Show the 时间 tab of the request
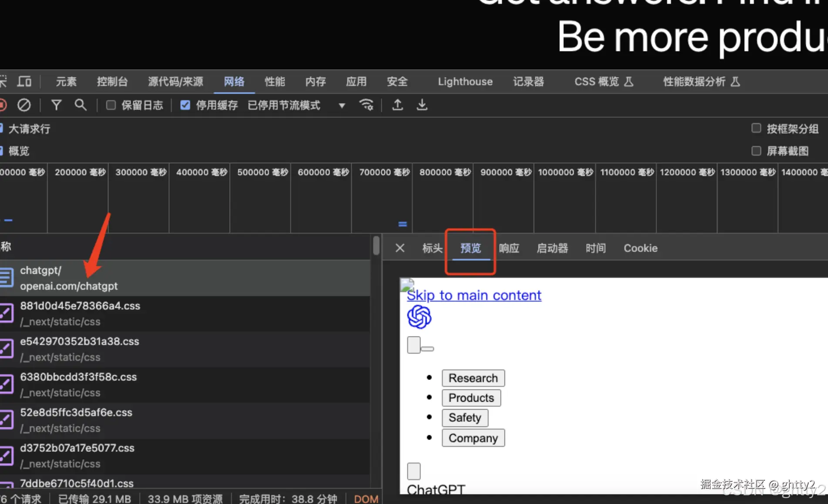This screenshot has width=828, height=504. point(596,248)
